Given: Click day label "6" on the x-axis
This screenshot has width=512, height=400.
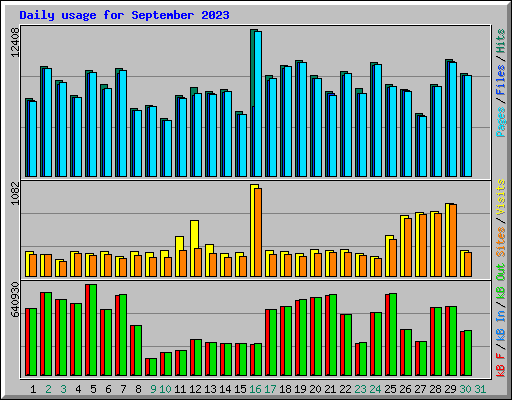Looking at the screenshot, I should (108, 389).
